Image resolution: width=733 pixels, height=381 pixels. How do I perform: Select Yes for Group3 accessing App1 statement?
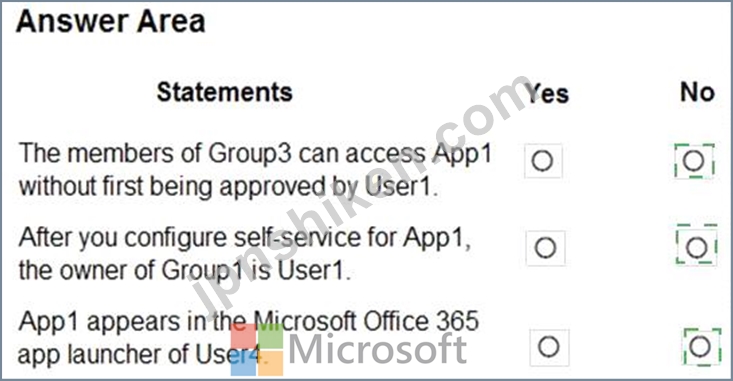pyautogui.click(x=543, y=161)
